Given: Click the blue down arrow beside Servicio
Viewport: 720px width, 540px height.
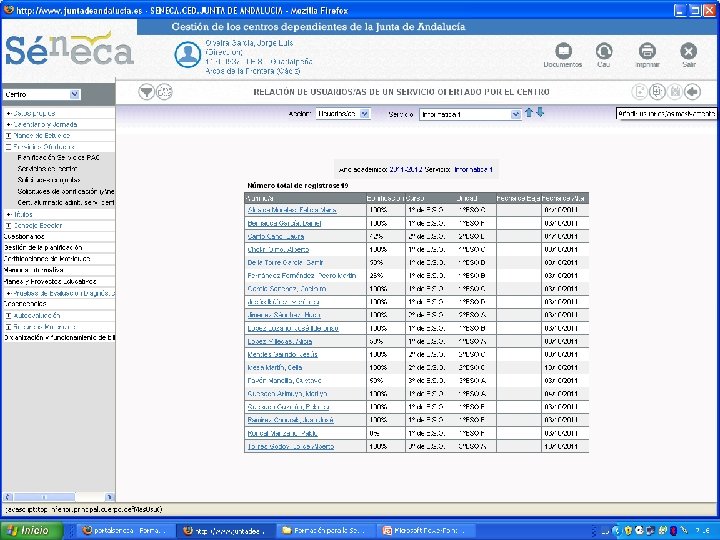Looking at the screenshot, I should tap(540, 112).
